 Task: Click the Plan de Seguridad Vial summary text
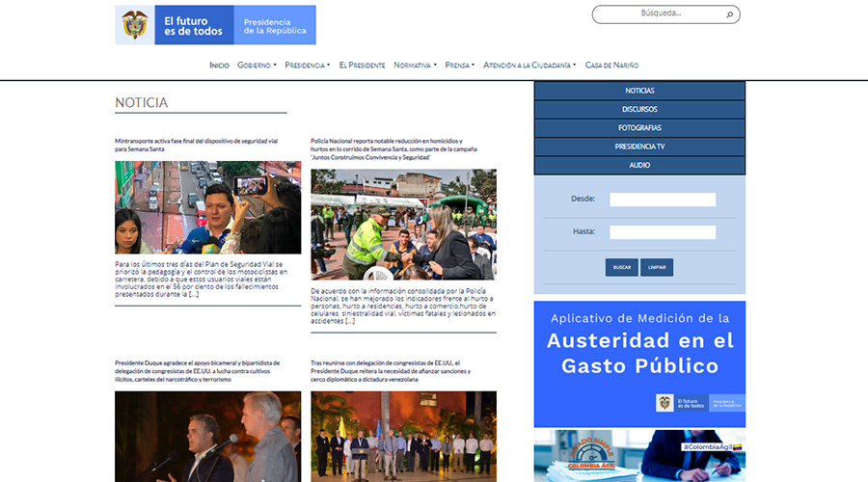[x=202, y=280]
